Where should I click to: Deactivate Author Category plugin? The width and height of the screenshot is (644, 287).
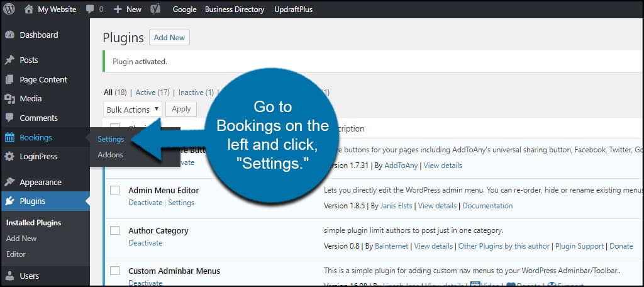145,243
